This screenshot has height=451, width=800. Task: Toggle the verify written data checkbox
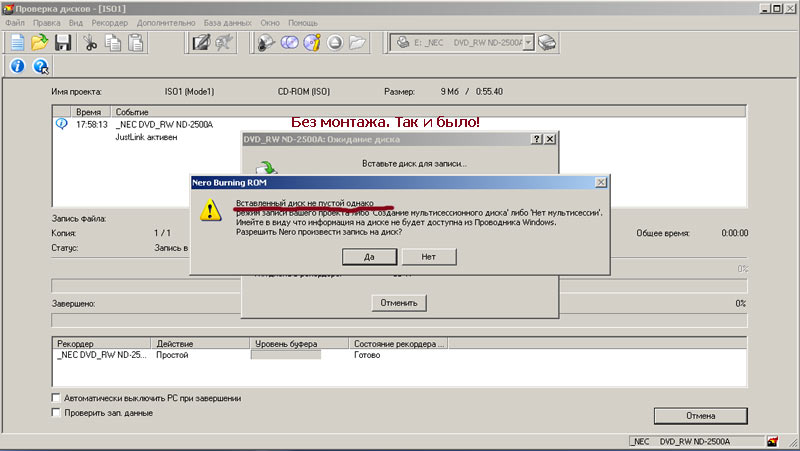coord(56,413)
